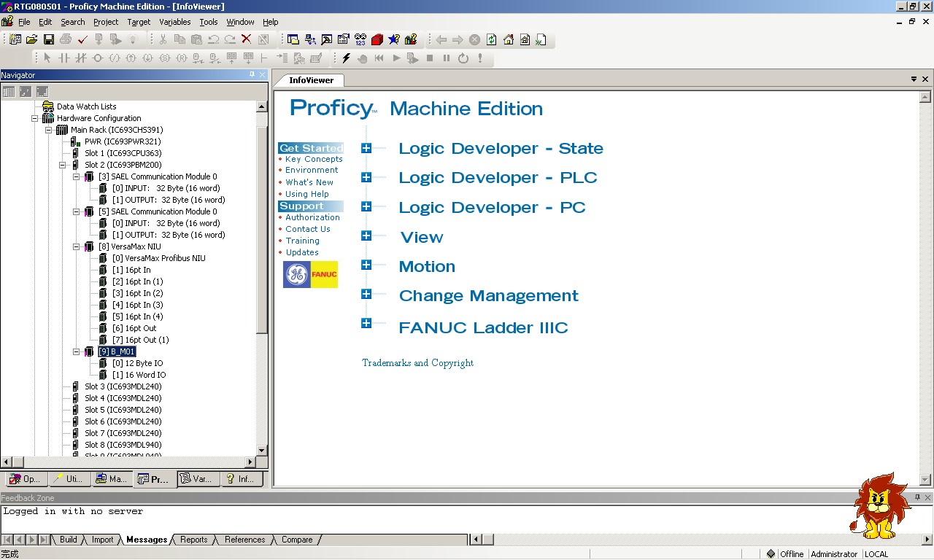Open Trademarks and Copyright link
934x560 pixels.
coord(417,362)
